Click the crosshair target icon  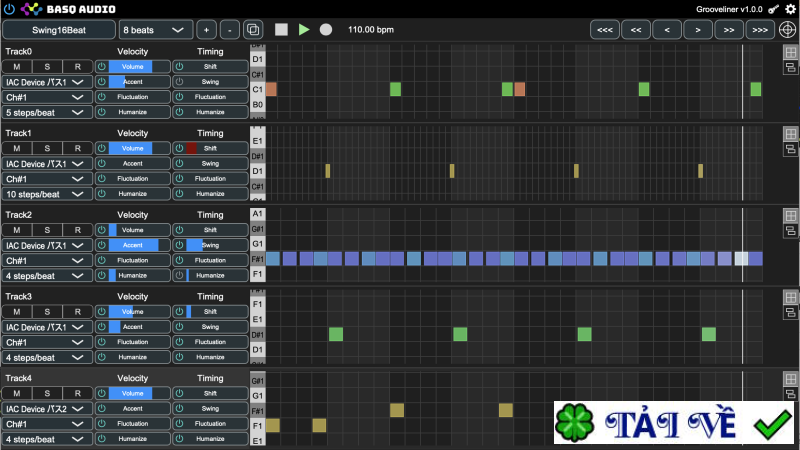(788, 30)
